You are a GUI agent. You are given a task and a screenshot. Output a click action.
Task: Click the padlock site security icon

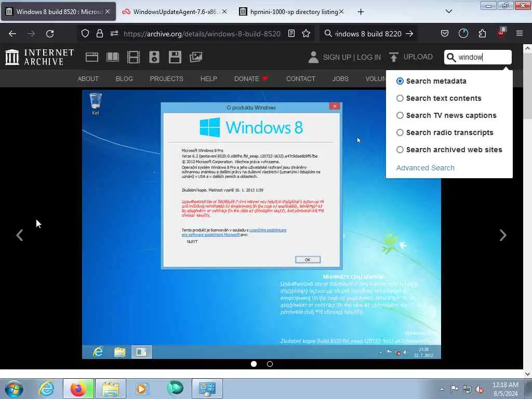[x=99, y=34]
